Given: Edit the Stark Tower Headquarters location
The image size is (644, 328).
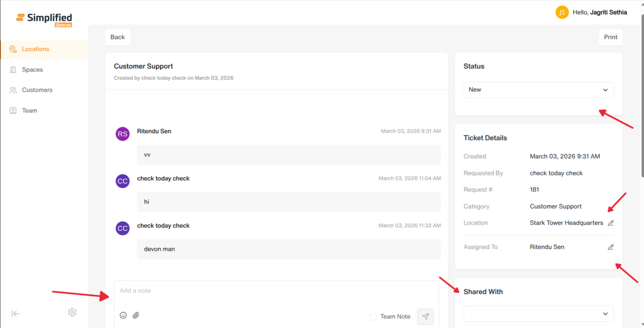Looking at the screenshot, I should [x=611, y=223].
